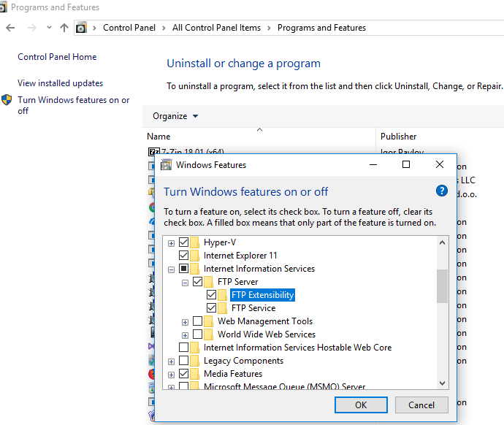Maximize the Windows Features dialog
The height and width of the screenshot is (425, 504).
tap(406, 164)
